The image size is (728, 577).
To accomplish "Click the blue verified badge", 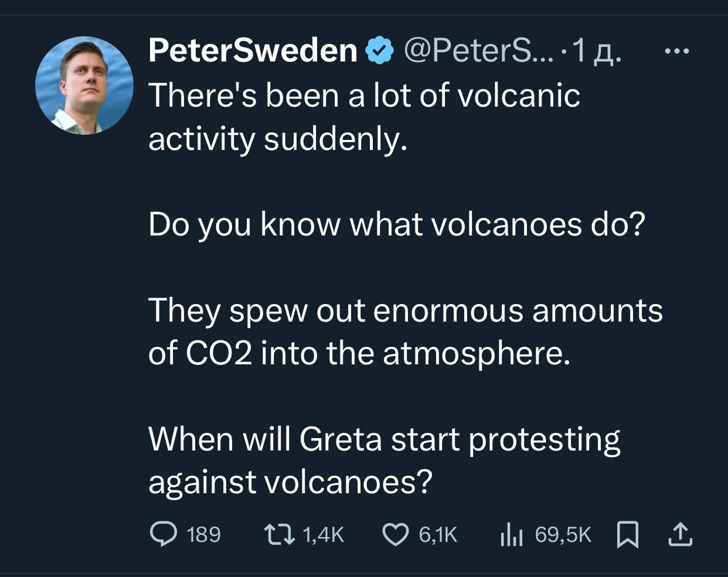I will 380,52.
